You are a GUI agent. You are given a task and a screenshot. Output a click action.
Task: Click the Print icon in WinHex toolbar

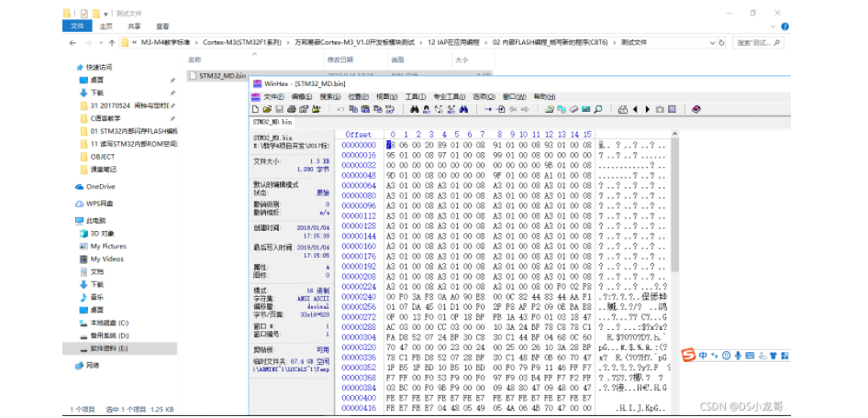(292, 109)
